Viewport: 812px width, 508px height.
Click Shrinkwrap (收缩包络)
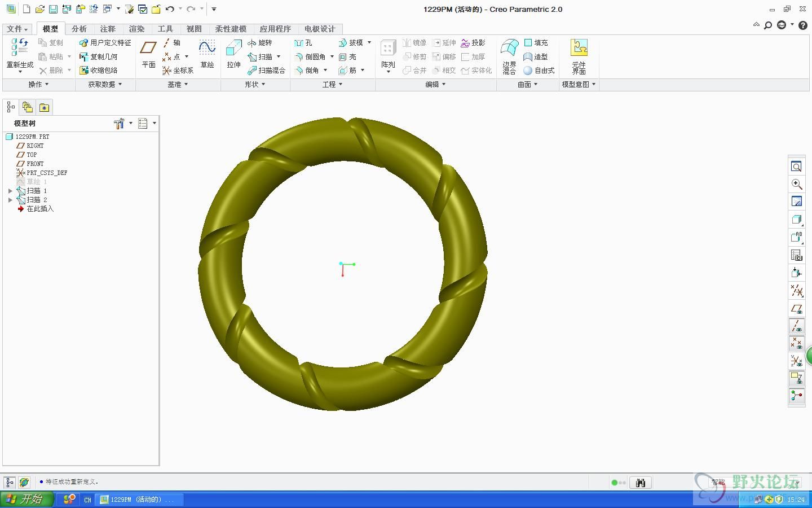(99, 71)
